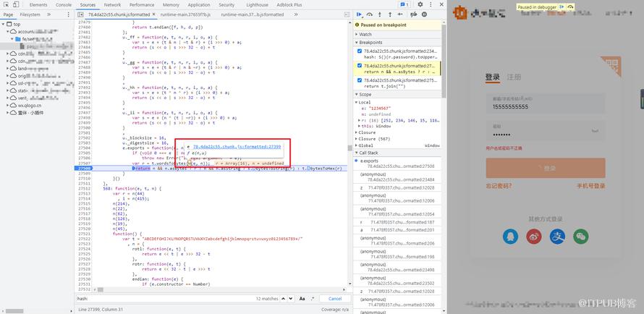Select the WeChat login icon
The width and height of the screenshot is (644, 314).
coord(581,237)
